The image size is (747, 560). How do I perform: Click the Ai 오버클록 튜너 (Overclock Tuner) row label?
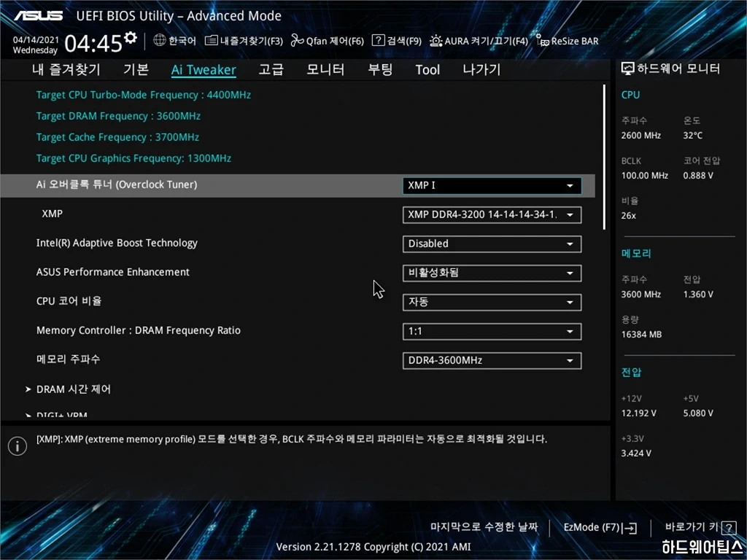pos(117,184)
